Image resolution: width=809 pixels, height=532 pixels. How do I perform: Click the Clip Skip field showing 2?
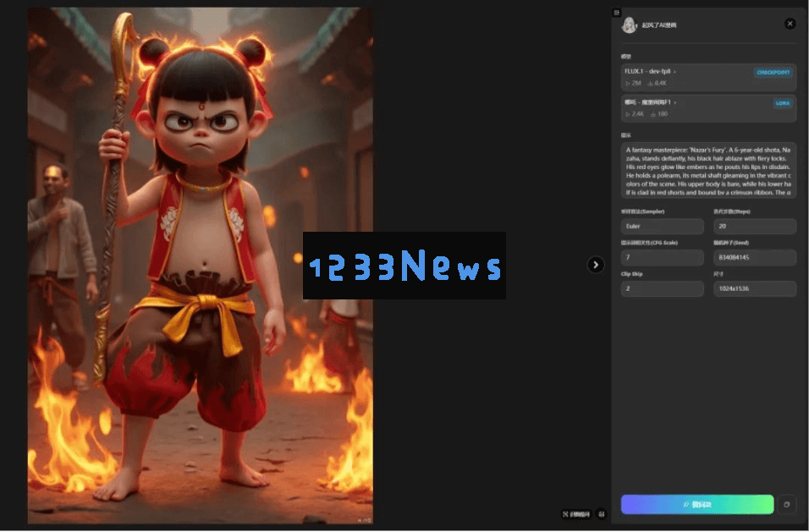[662, 288]
